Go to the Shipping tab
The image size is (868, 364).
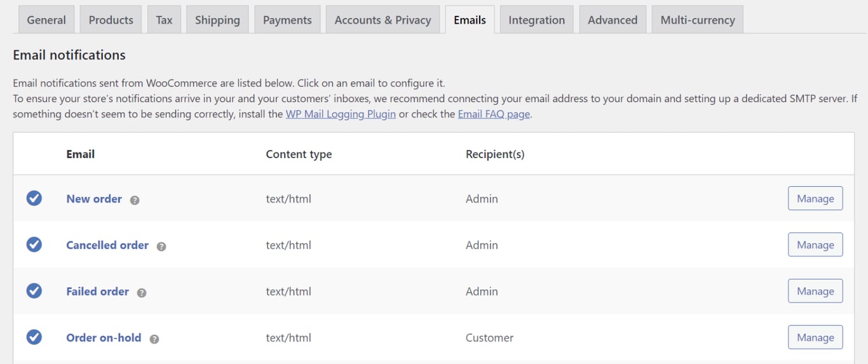coord(217,20)
